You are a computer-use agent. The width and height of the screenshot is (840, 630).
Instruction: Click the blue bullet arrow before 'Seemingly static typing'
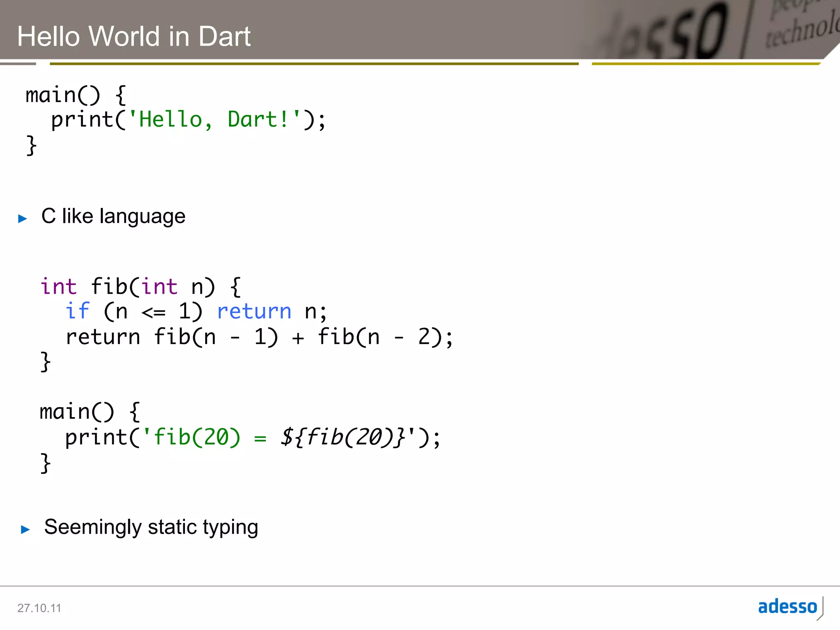[x=25, y=530]
